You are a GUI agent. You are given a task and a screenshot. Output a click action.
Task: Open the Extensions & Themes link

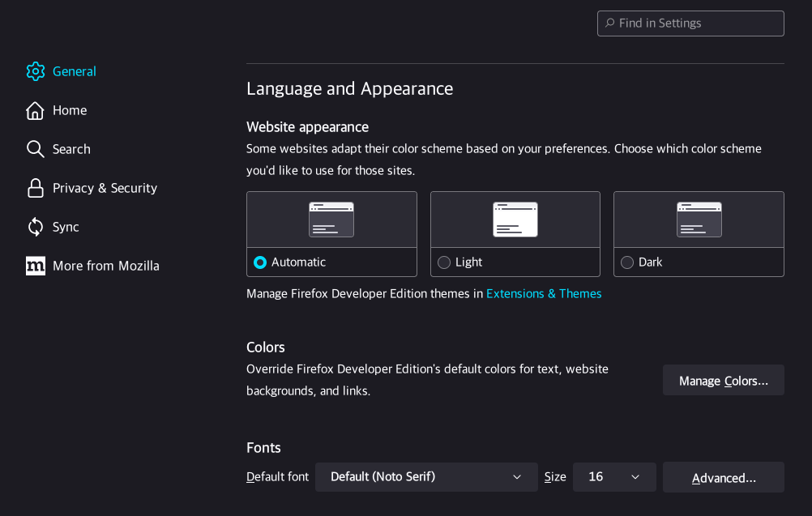(544, 293)
